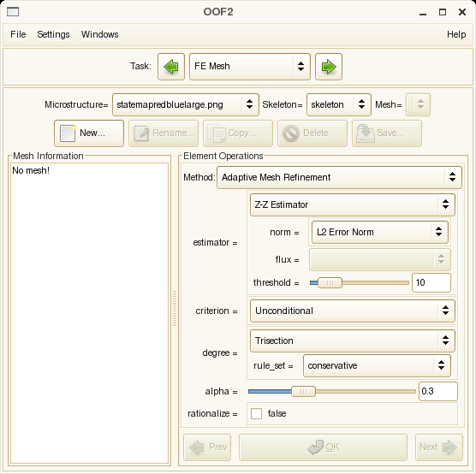Screen dimensions: 476x474
Task: Click the Rename mesh button
Action: [x=164, y=133]
